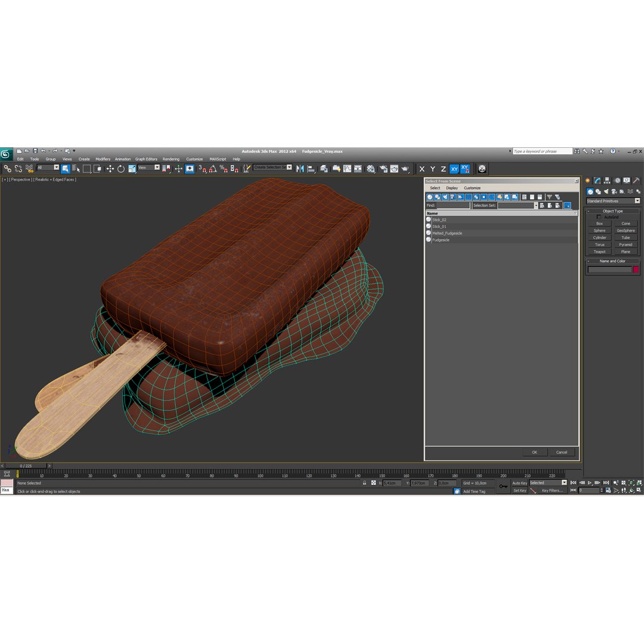
Task: Open the Modifiers menu
Action: click(x=103, y=159)
